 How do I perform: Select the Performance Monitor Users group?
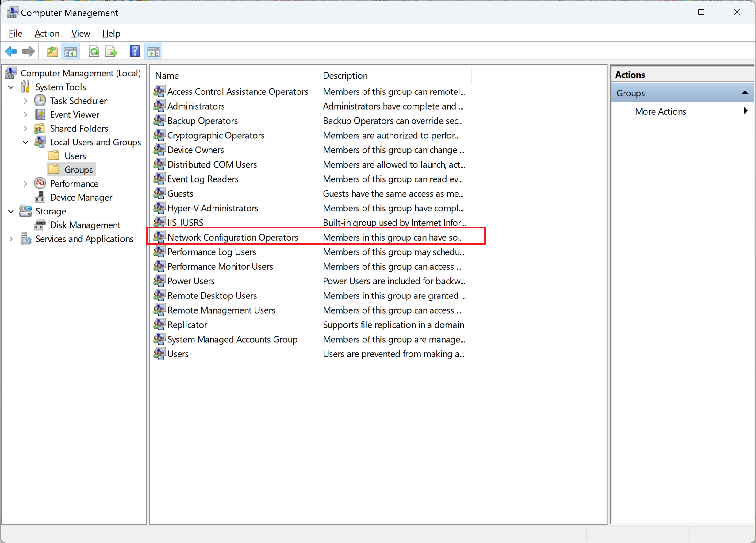(x=220, y=266)
